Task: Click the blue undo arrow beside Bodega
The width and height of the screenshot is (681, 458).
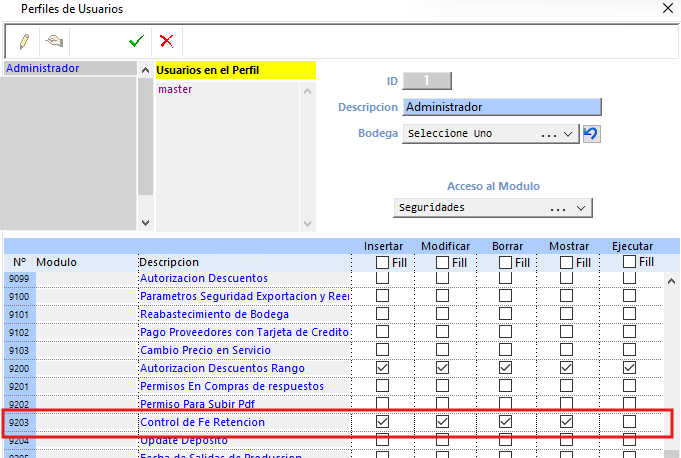Action: [x=591, y=133]
